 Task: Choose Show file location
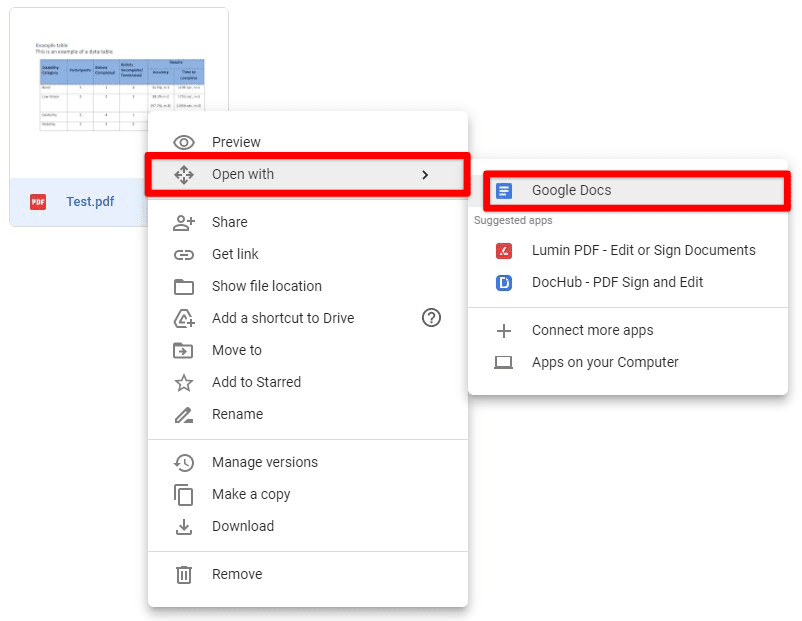[308, 286]
